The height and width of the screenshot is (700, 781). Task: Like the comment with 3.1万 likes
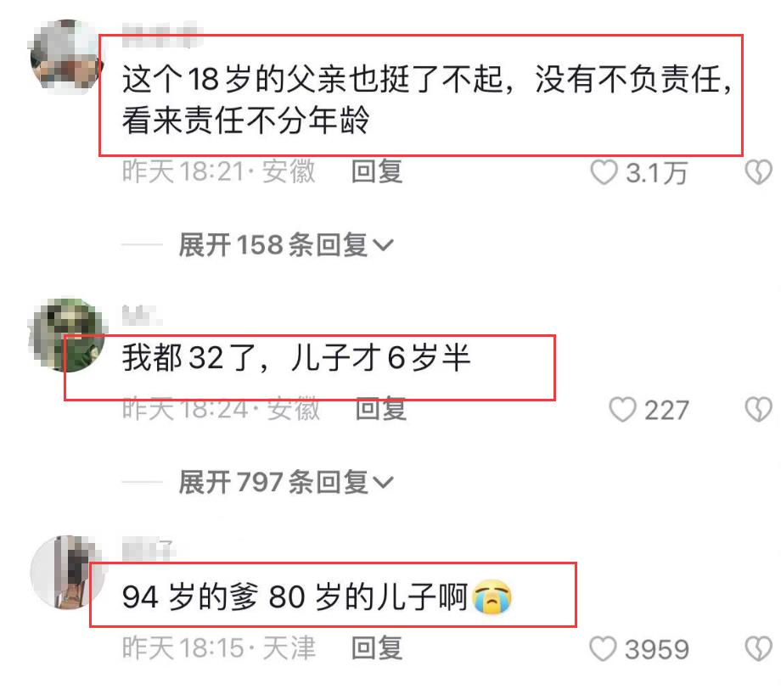click(604, 172)
